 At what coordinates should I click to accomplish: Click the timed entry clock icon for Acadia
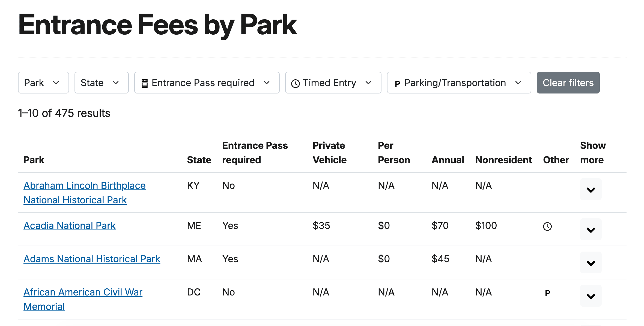547,227
